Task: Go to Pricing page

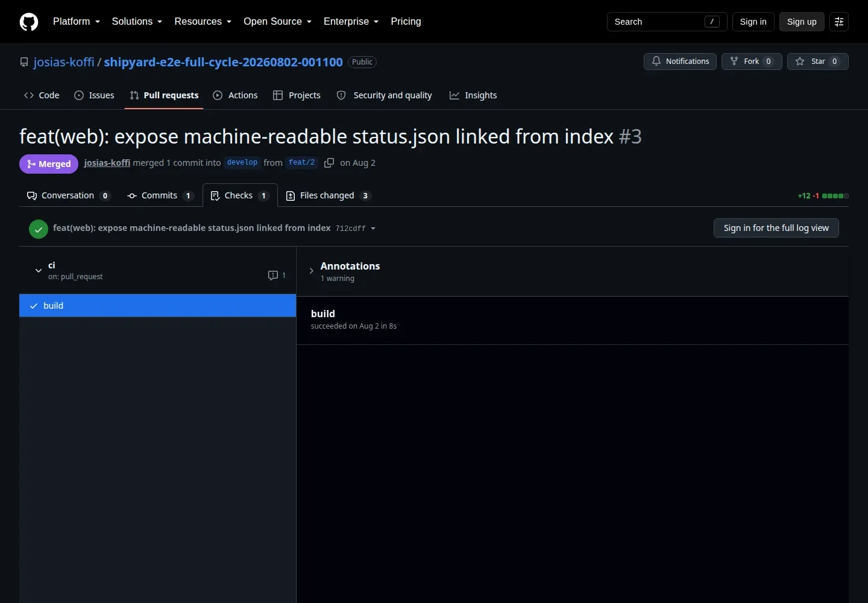Action: [x=406, y=22]
